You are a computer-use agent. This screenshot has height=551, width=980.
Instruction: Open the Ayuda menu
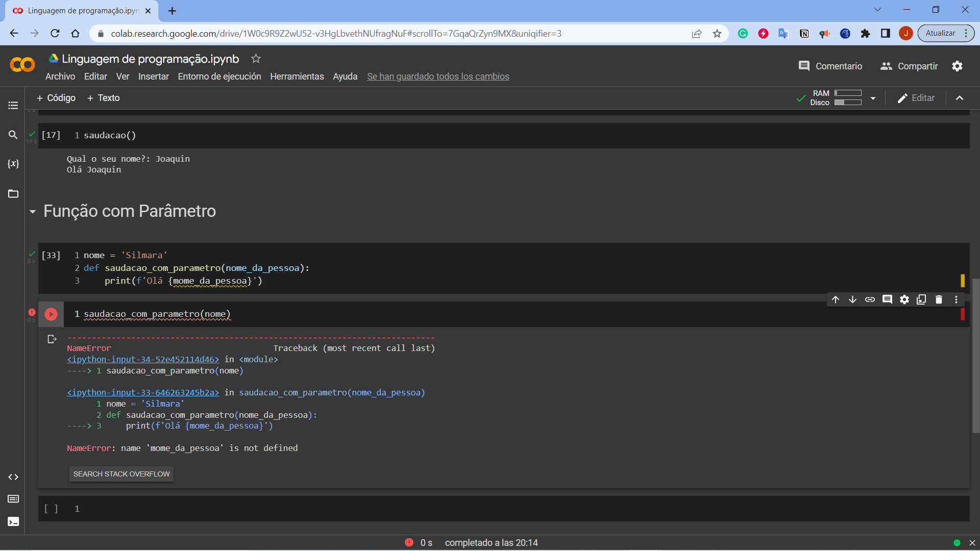345,77
